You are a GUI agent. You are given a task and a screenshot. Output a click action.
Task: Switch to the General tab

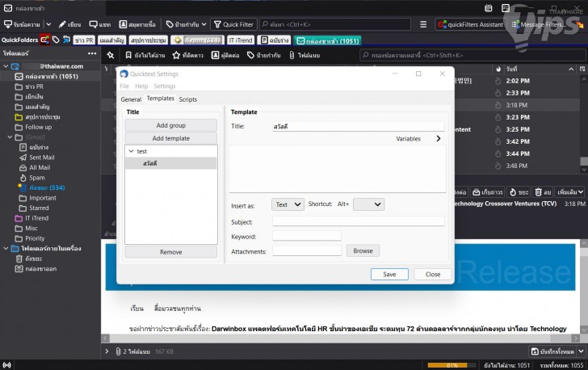131,99
